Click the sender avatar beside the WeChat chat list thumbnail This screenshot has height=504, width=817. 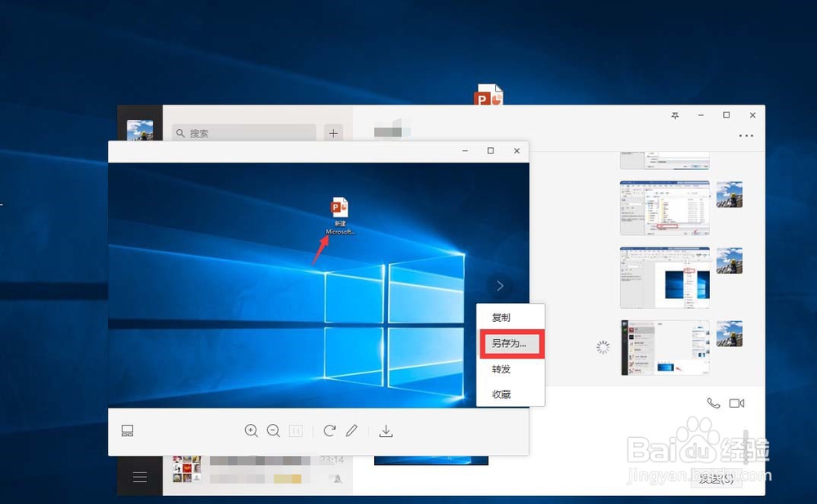point(730,333)
